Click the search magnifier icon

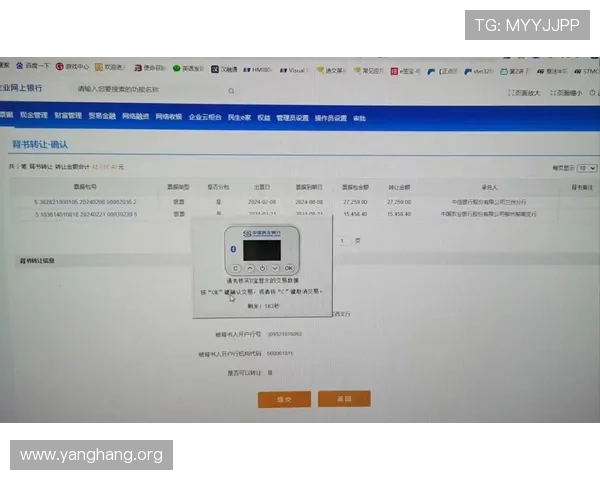click(231, 91)
